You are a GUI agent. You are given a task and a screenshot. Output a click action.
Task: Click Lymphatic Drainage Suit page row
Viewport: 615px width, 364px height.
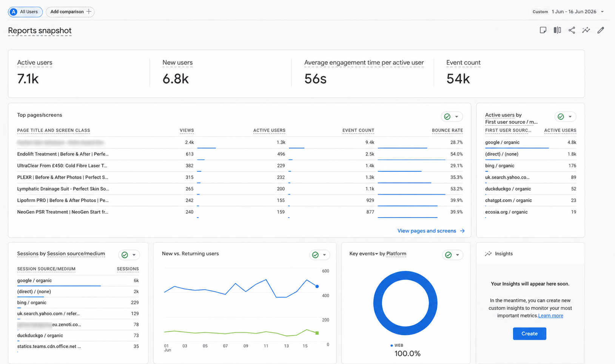click(63, 189)
